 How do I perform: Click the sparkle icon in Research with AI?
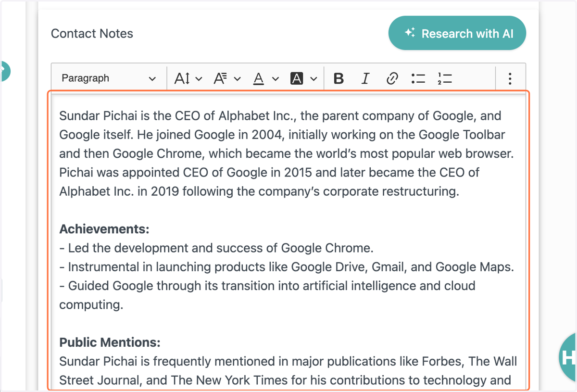[x=410, y=33]
